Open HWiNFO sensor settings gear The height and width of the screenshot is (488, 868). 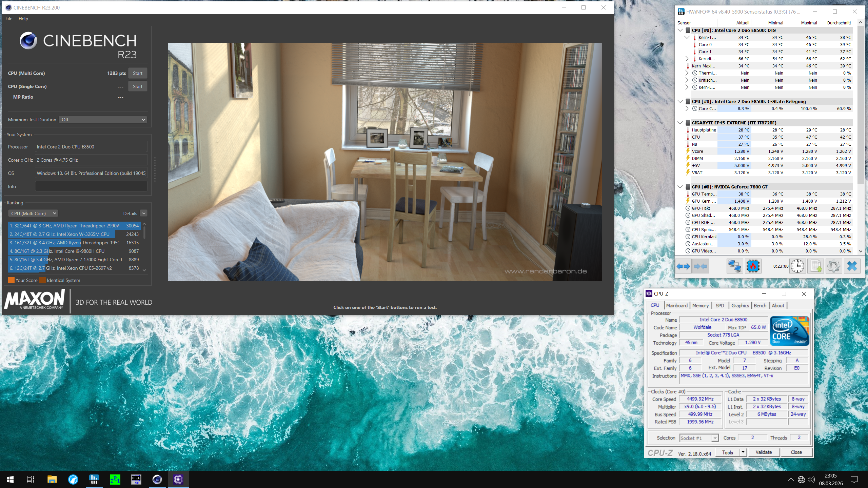coord(834,266)
